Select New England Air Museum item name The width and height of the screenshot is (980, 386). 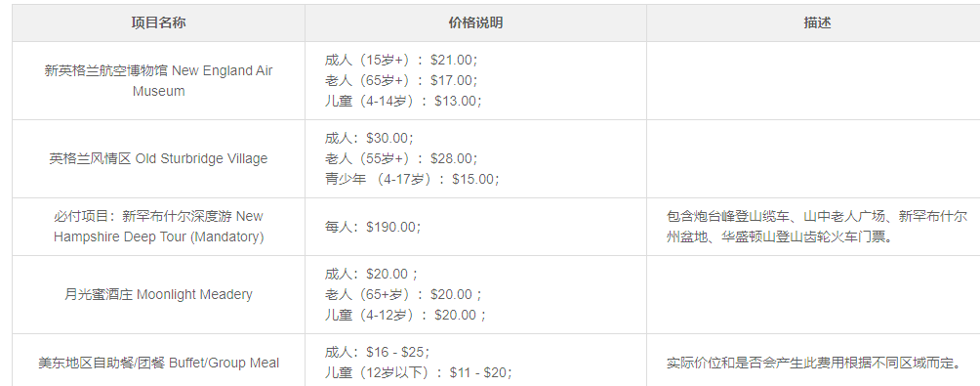pyautogui.click(x=159, y=81)
